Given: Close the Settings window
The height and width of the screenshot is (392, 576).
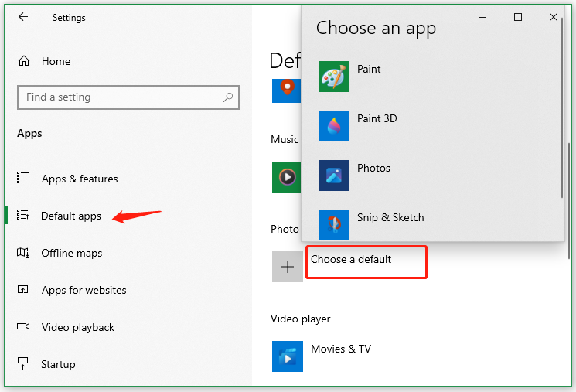Looking at the screenshot, I should click(554, 17).
